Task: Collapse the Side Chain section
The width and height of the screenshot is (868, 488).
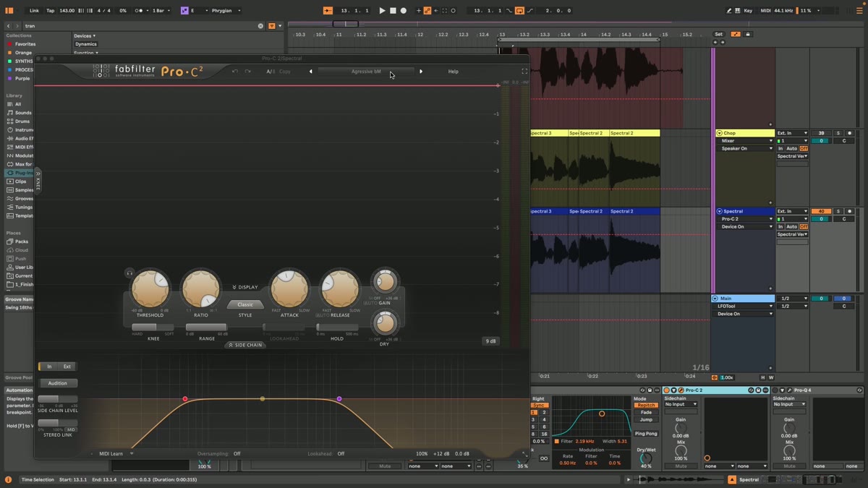Action: coord(245,345)
